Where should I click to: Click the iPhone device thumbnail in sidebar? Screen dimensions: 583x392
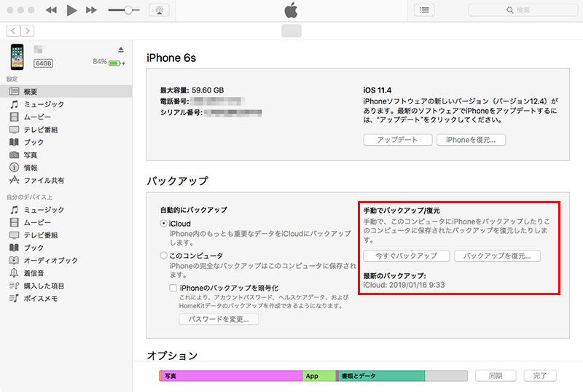click(x=17, y=57)
